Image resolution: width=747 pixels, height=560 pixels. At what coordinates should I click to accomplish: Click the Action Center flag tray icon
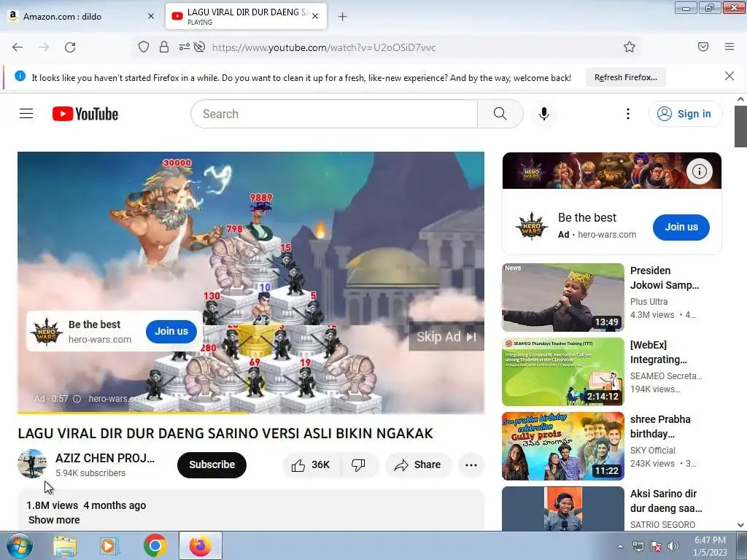656,546
